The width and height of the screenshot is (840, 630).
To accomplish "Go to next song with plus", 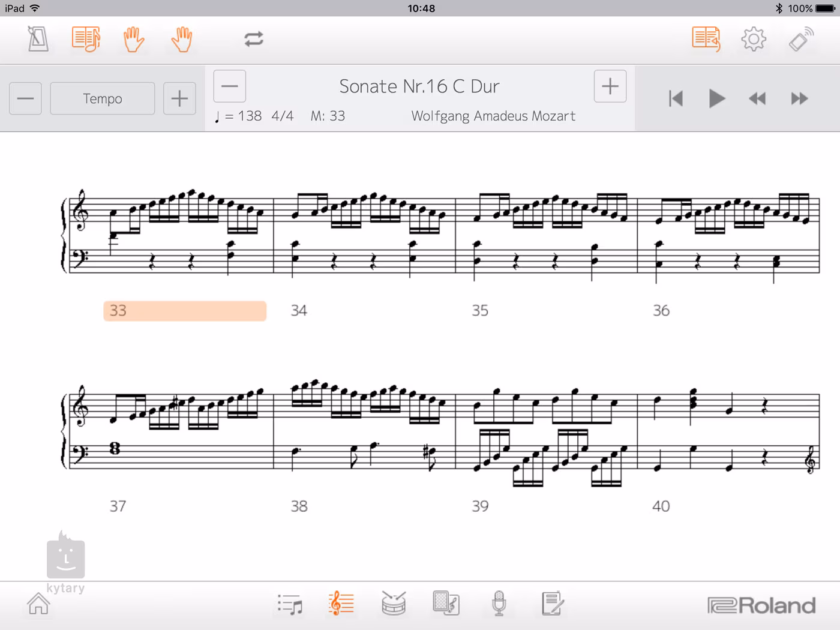I will [x=610, y=86].
